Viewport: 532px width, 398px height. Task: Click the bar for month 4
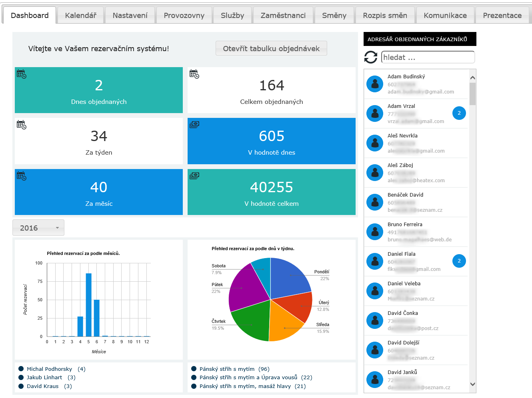pyautogui.click(x=80, y=326)
